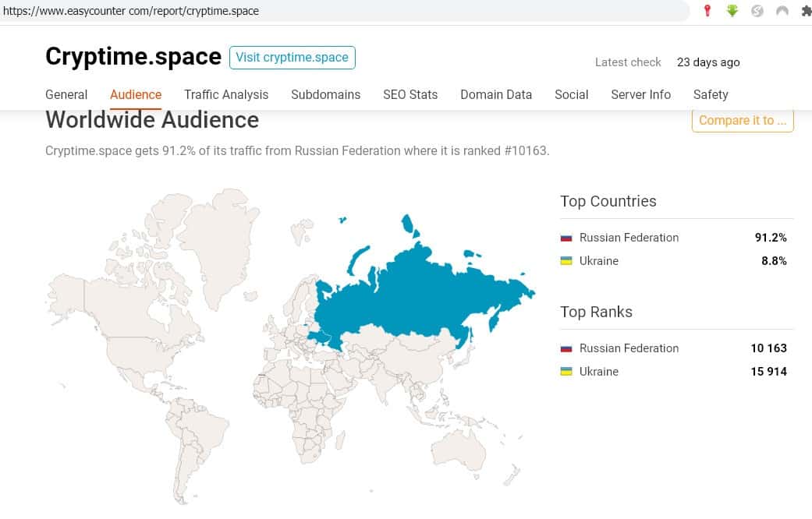Click the gray arch-shaped extension icon

(782, 11)
